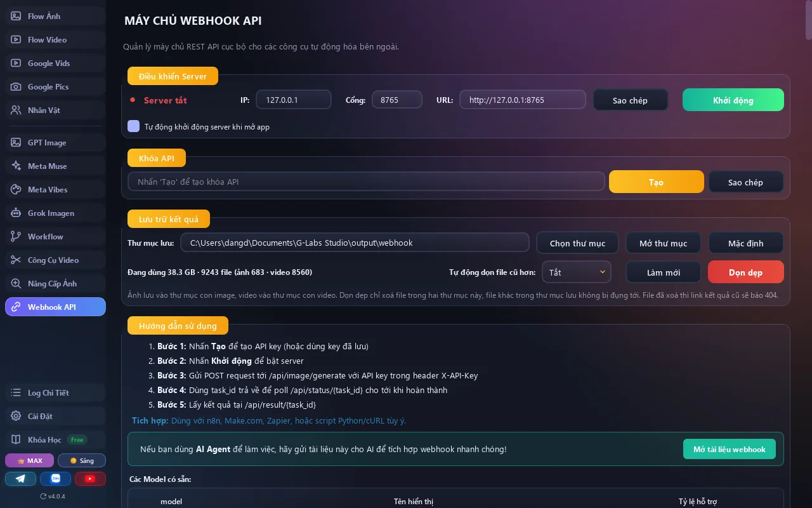Copy the API key with Sao chép
This screenshot has width=812, height=508.
pyautogui.click(x=746, y=182)
